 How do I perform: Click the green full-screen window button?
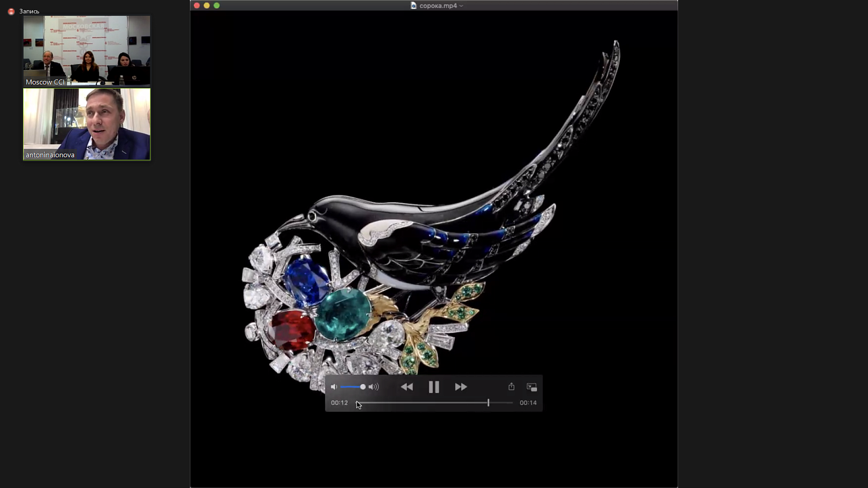(x=216, y=5)
